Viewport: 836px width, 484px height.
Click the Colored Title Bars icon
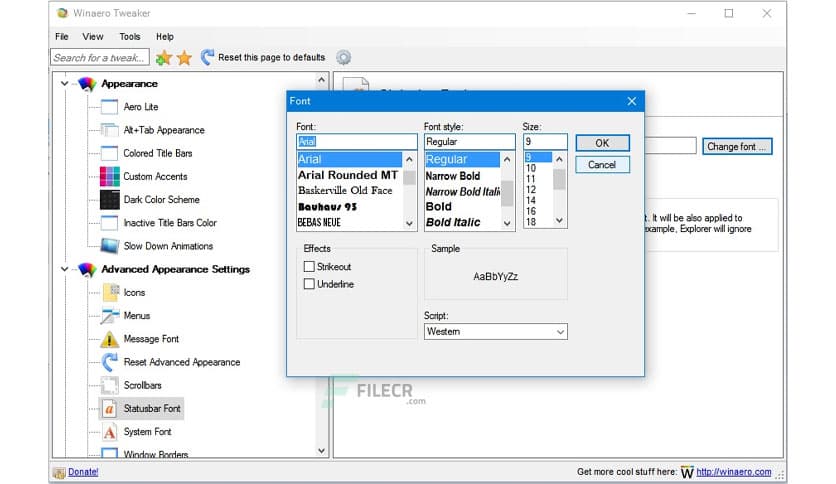[109, 153]
